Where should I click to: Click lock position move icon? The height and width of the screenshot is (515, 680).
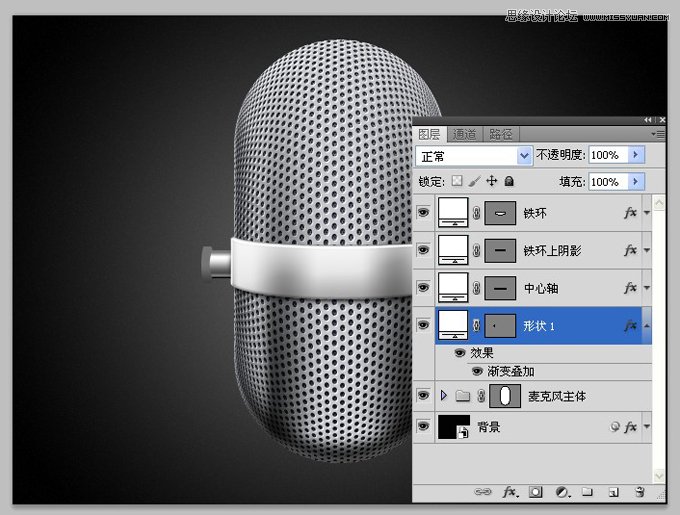coord(491,181)
